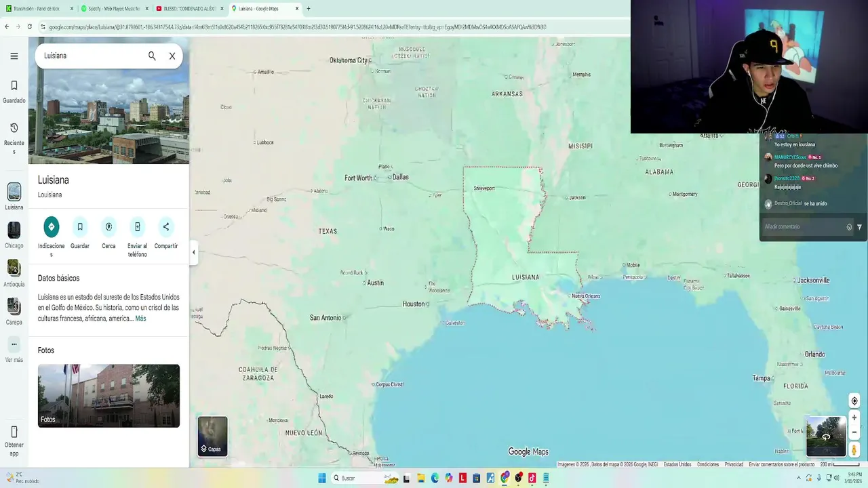The height and width of the screenshot is (488, 868).
Task: Zoom in on the map with plus
Action: [854, 418]
